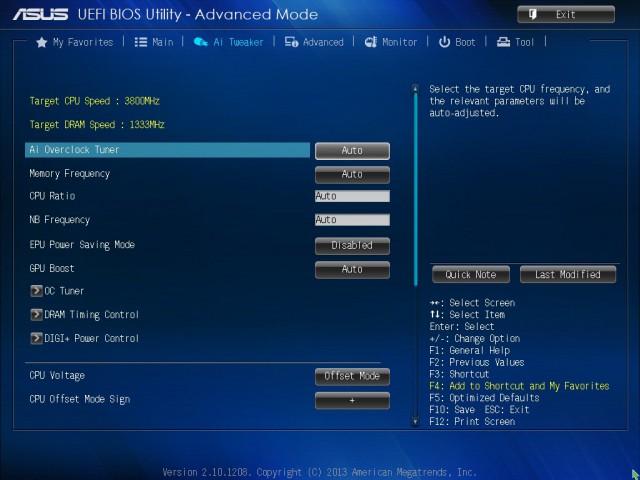
Task: Click the CPU Ratio Auto input field
Action: coord(352,196)
